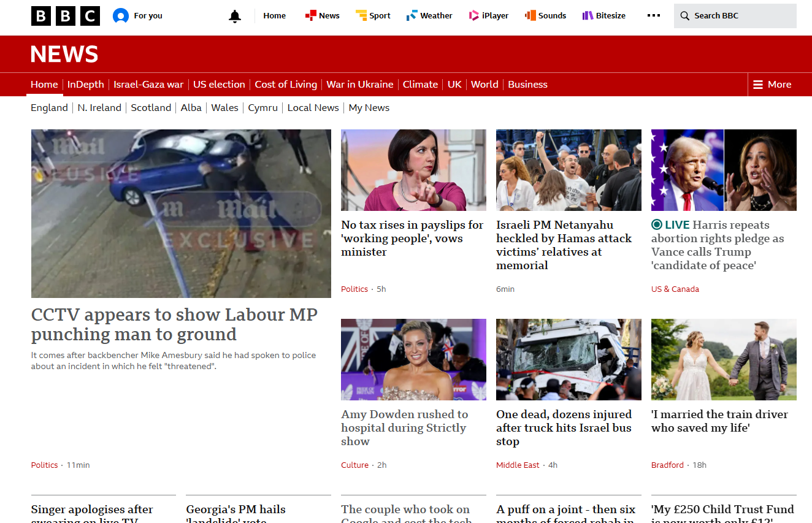Screen dimensions: 812x523
Task: Switch to the War in Ukraine section
Action: click(x=359, y=85)
